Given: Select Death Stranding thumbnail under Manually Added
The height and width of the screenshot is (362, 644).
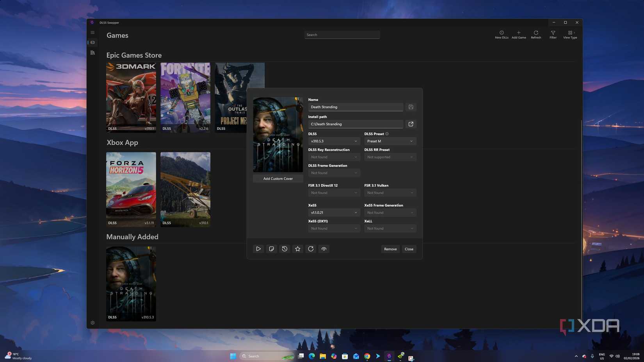Looking at the screenshot, I should click(131, 284).
